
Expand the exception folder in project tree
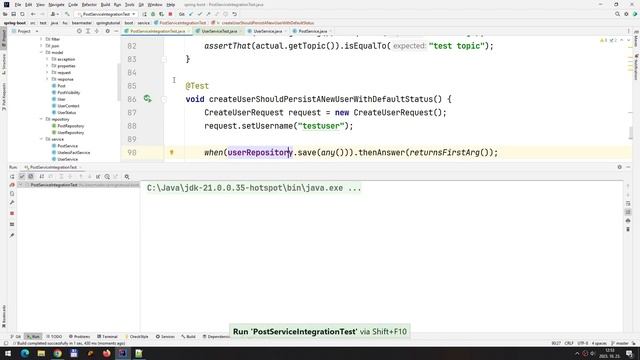[x=47, y=59]
